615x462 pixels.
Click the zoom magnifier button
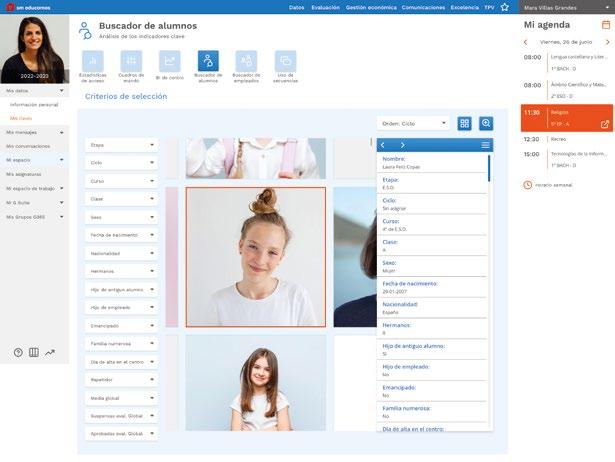pos(486,124)
